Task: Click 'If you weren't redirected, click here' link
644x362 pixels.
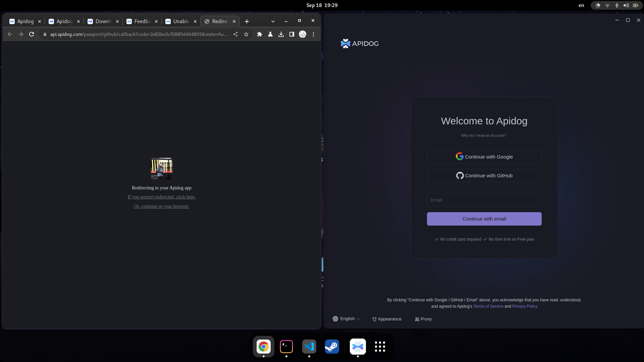Action: 162,197
